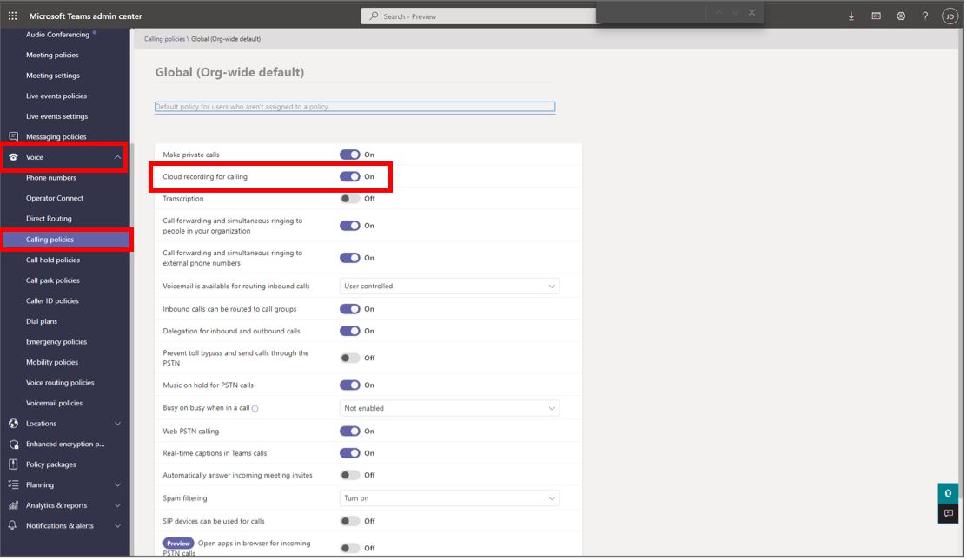The image size is (967, 560).
Task: Click the download icon in top bar
Action: (x=851, y=16)
